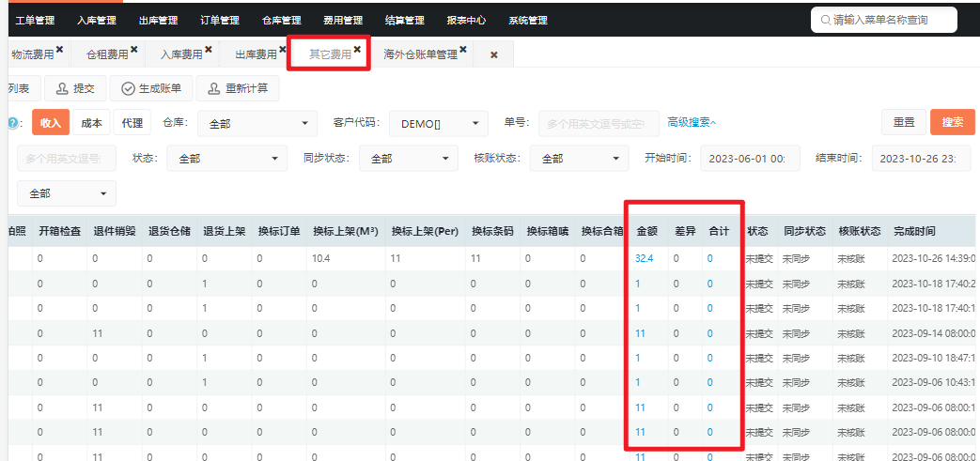Switch to the 出库费用 tab

point(257,55)
